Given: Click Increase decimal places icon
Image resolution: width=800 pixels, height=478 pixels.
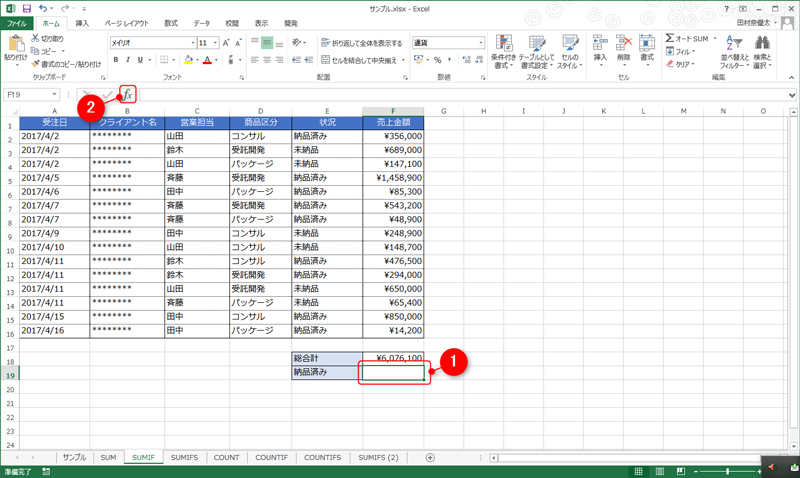Looking at the screenshot, I should point(466,60).
